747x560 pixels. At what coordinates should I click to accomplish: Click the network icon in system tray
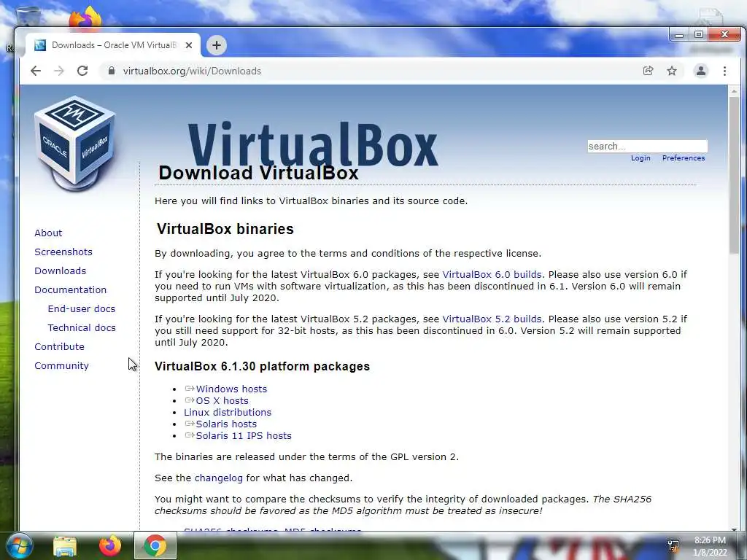click(x=673, y=545)
